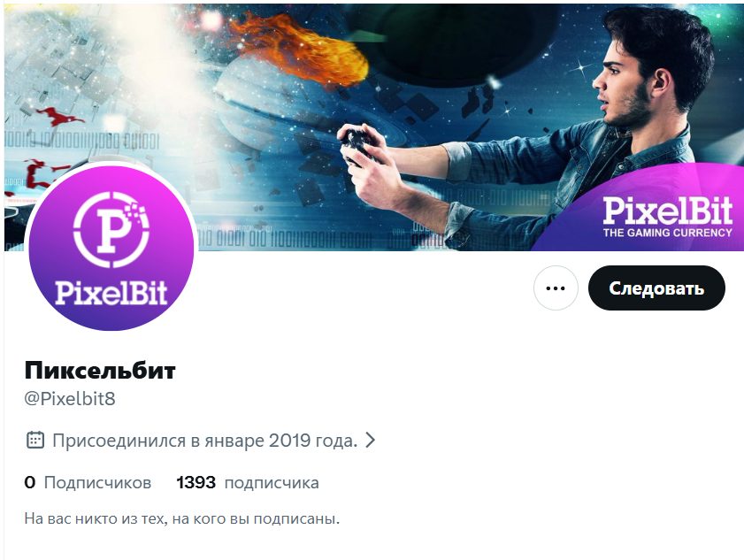Open the binary-code area of header photo

coord(285,237)
